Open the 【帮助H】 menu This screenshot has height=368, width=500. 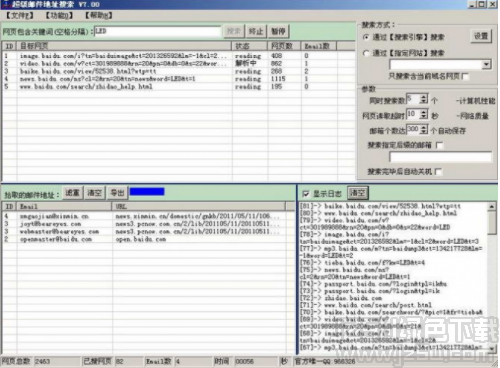tap(98, 16)
